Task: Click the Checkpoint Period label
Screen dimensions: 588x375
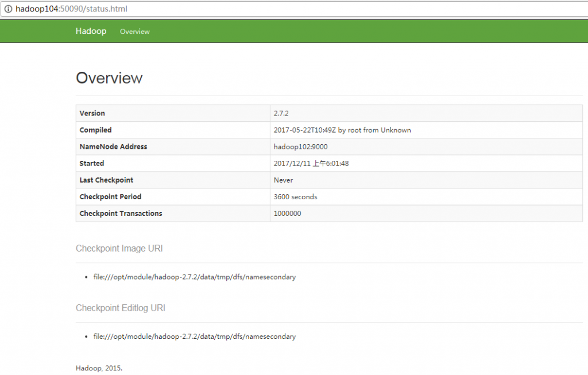Action: 111,197
